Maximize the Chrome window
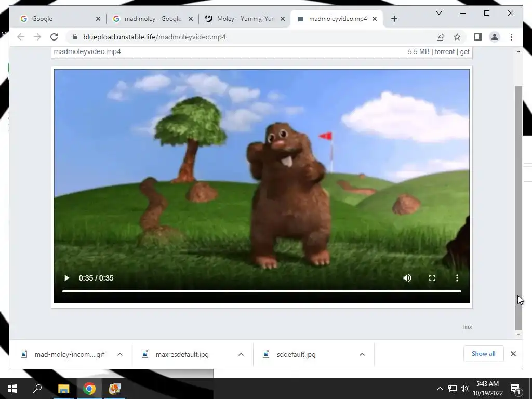 (x=486, y=13)
